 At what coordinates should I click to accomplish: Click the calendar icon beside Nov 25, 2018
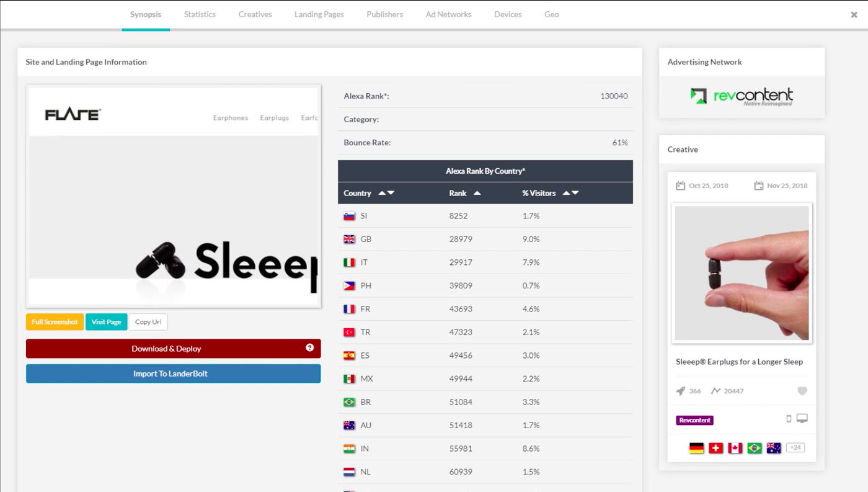[758, 186]
